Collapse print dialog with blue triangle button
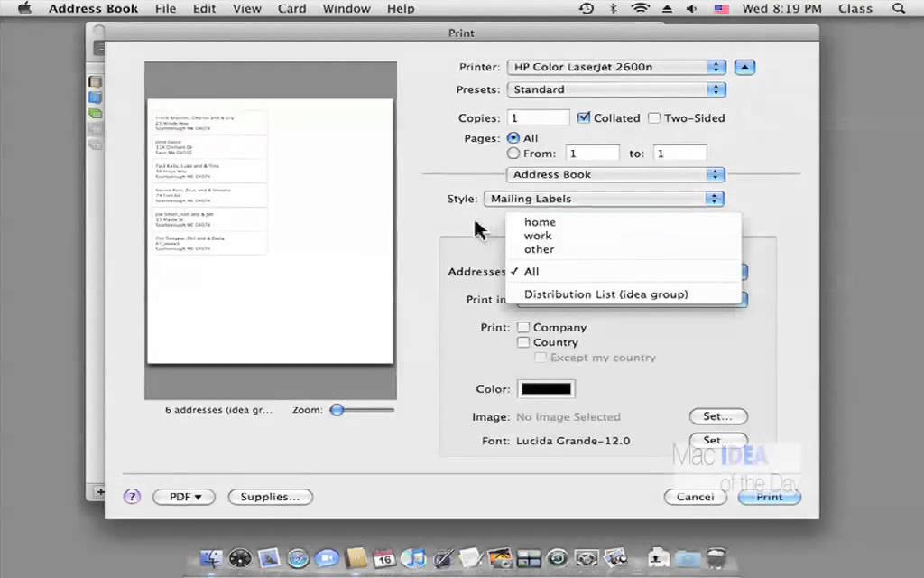Viewport: 924px width, 578px height. point(744,67)
